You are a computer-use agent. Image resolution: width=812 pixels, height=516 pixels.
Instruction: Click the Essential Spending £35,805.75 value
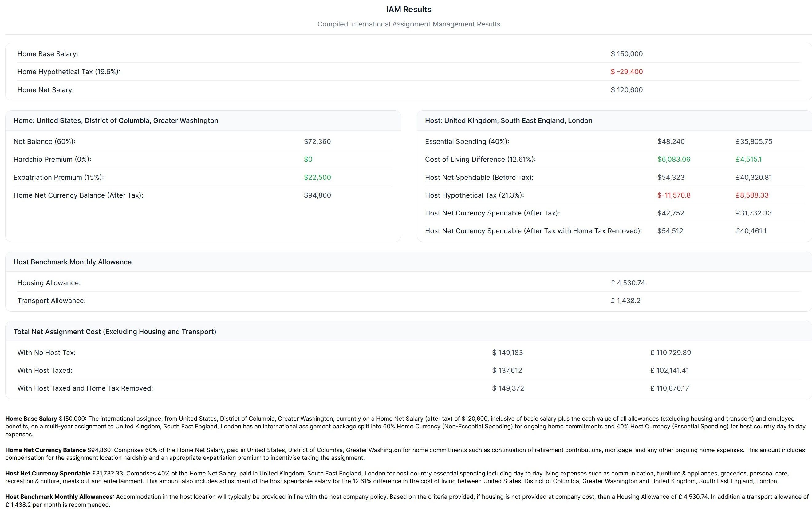[x=754, y=142]
